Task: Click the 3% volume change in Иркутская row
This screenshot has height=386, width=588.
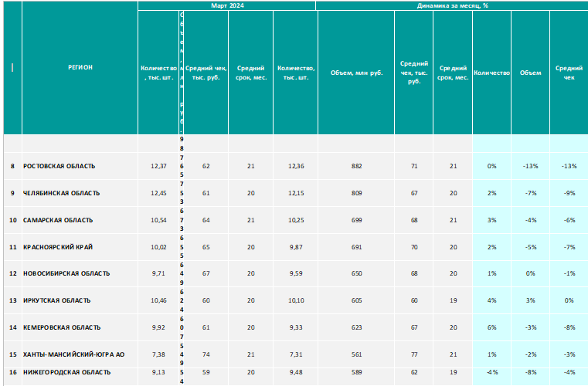Action: pyautogui.click(x=530, y=300)
